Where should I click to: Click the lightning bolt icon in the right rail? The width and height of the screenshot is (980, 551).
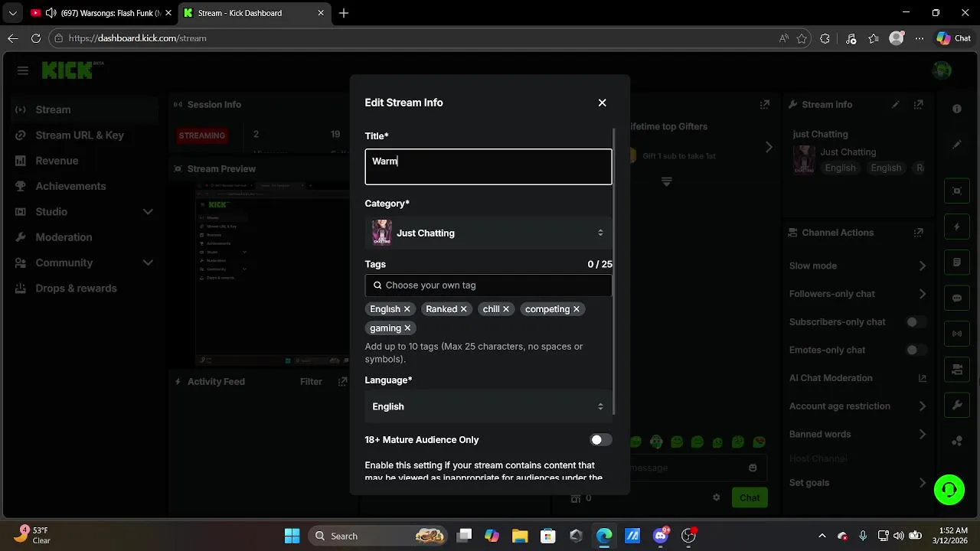pyautogui.click(x=956, y=227)
